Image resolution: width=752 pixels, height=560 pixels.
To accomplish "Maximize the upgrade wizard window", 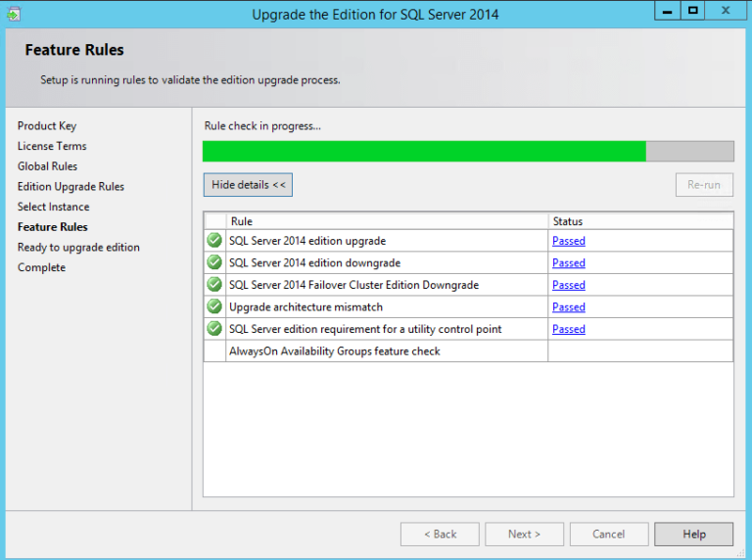I will tap(692, 11).
